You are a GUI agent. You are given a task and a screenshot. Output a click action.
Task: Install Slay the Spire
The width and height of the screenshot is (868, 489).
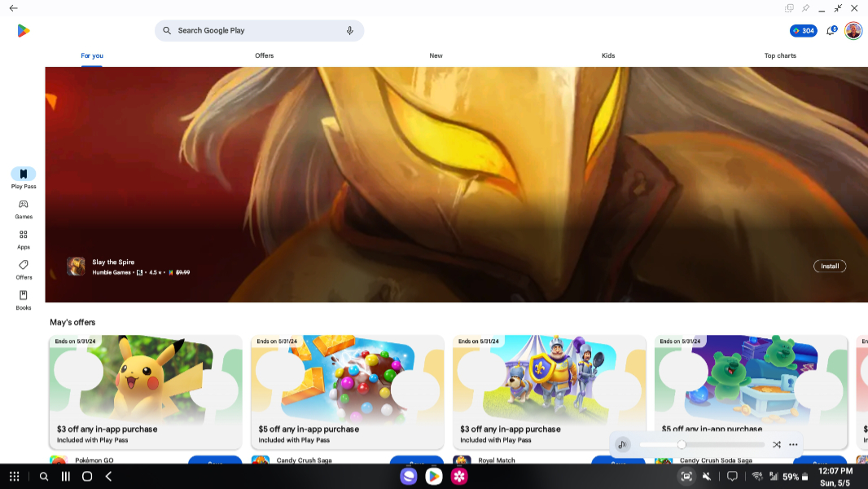(829, 267)
